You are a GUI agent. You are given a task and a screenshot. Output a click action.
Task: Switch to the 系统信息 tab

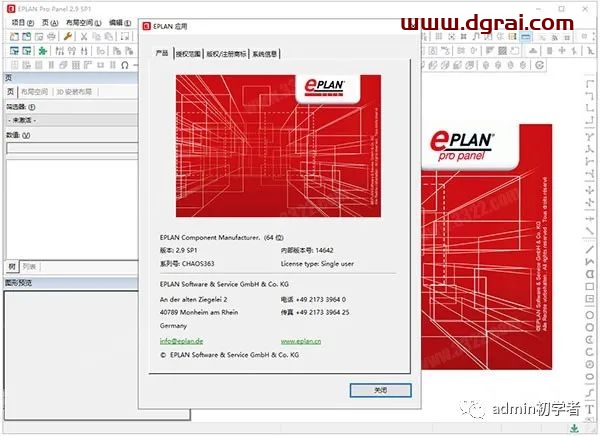(x=265, y=54)
